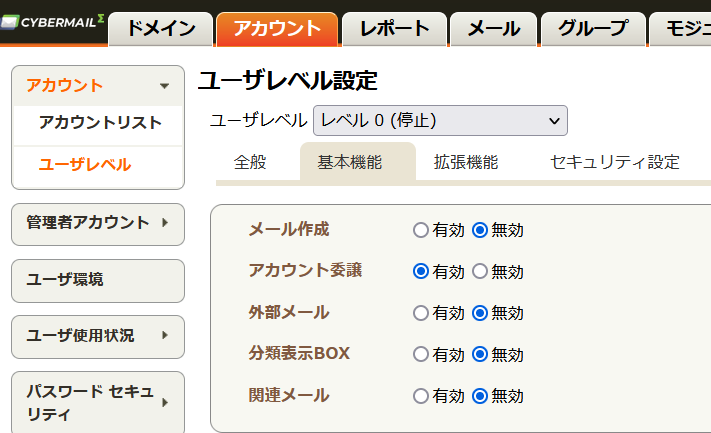This screenshot has width=711, height=433.
Task: Set アカウント委譲 to 無効
Action: point(480,272)
